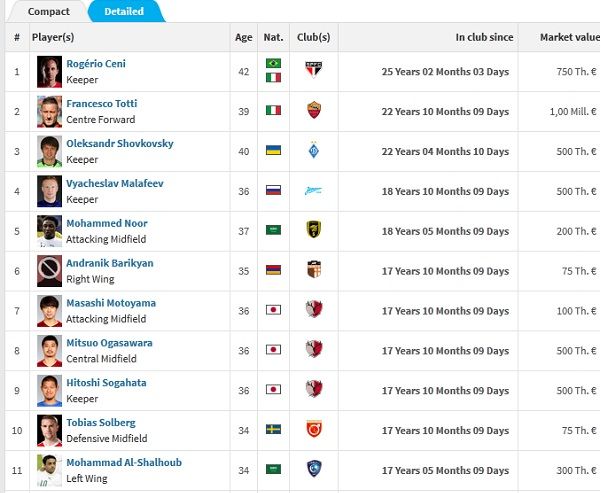The height and width of the screenshot is (493, 601).
Task: Switch to the Compact tab
Action: 48,11
